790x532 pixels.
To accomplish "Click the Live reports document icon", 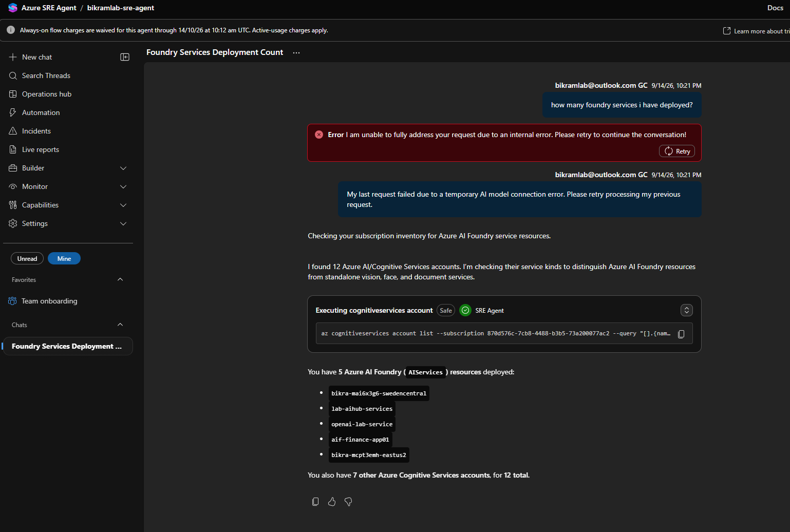I will point(13,149).
